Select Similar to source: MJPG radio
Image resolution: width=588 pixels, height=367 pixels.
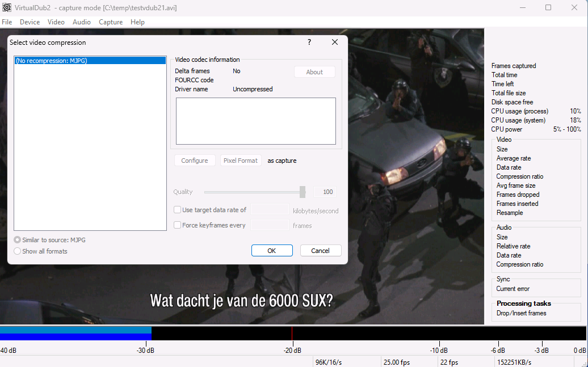(x=17, y=240)
